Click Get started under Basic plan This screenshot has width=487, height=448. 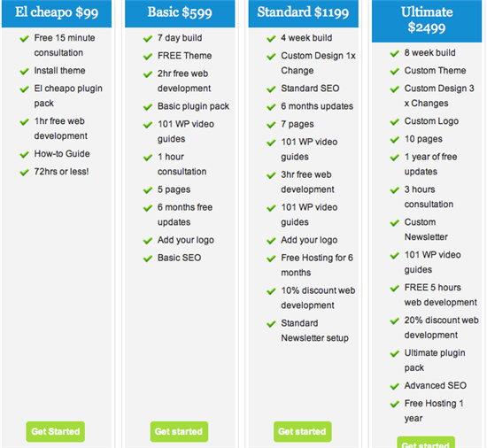pos(179,431)
